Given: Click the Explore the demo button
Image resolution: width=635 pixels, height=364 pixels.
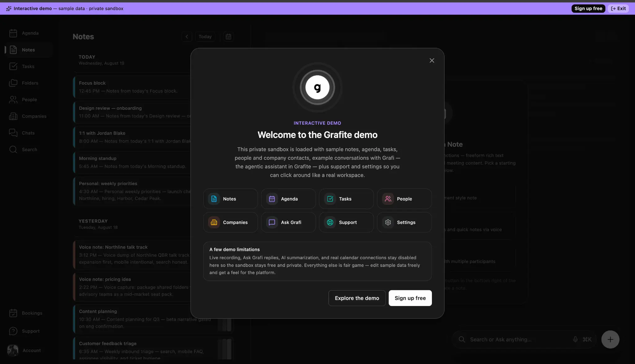Looking at the screenshot, I should click(x=357, y=298).
